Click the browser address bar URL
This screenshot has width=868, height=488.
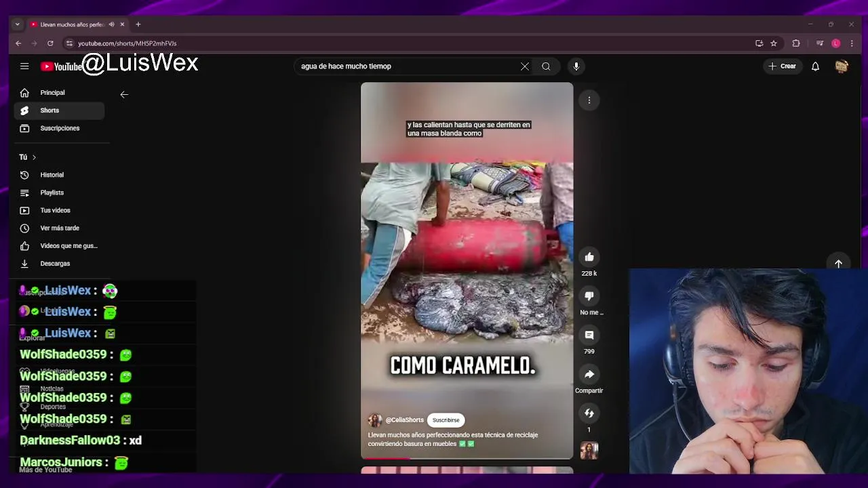point(127,43)
